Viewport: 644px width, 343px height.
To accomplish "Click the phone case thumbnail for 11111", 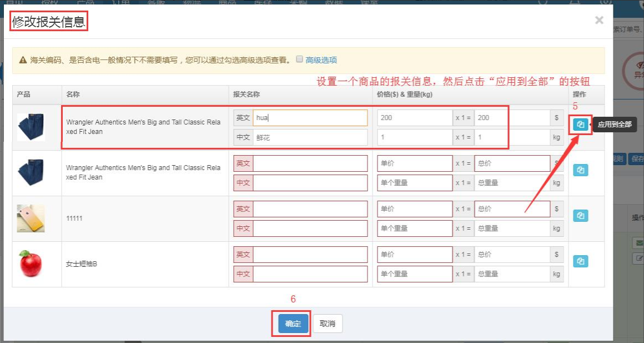I will 31,218.
